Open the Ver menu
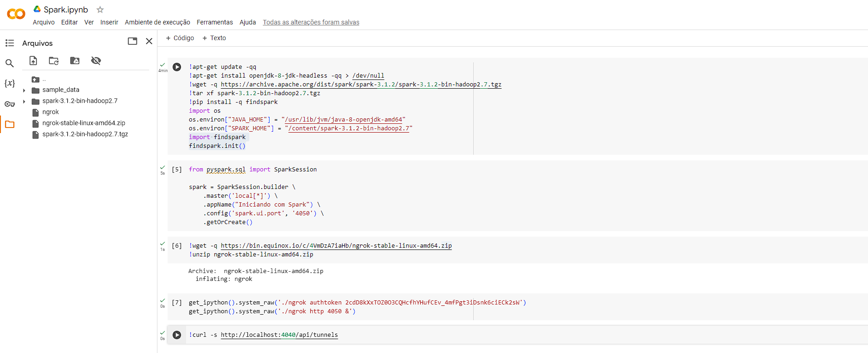Viewport: 868px width, 353px height. point(89,22)
